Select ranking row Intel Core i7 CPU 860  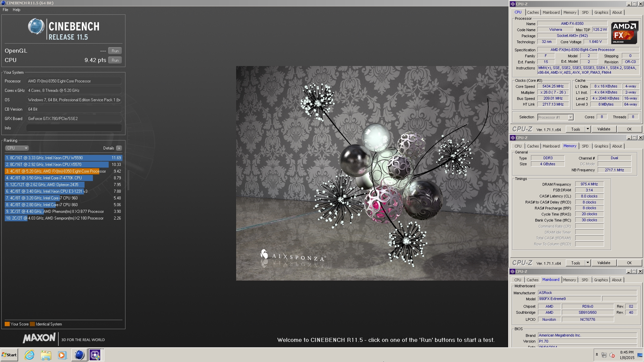click(63, 205)
